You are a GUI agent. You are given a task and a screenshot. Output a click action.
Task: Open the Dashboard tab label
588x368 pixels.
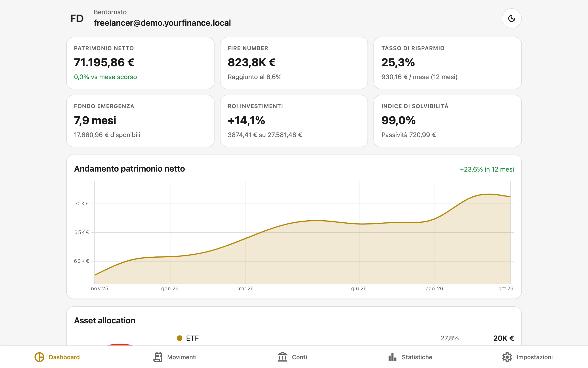coord(64,357)
